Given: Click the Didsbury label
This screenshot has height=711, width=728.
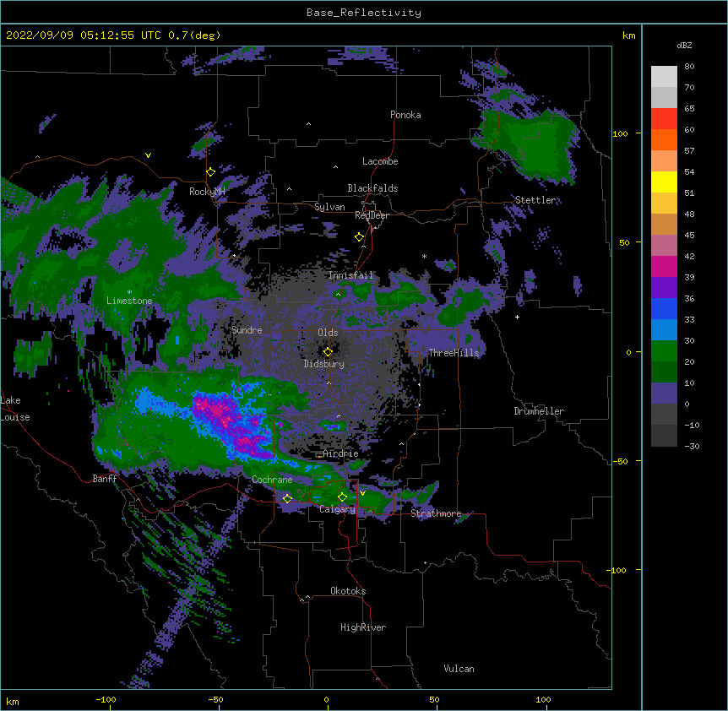Looking at the screenshot, I should (x=324, y=364).
